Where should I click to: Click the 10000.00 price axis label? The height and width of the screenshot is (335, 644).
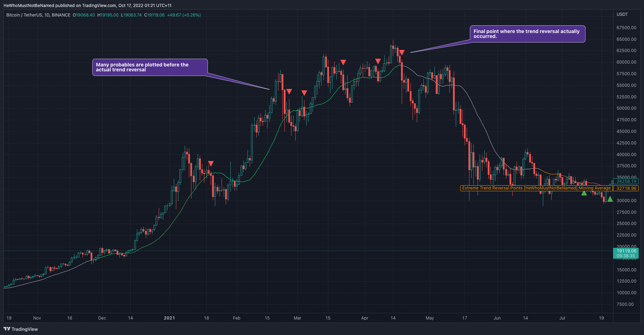(626, 293)
